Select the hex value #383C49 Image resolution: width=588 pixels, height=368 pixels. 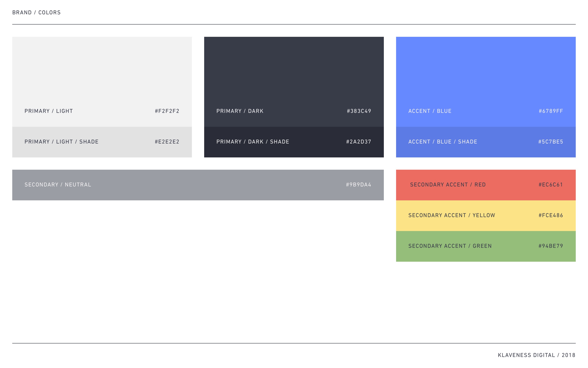pos(359,111)
